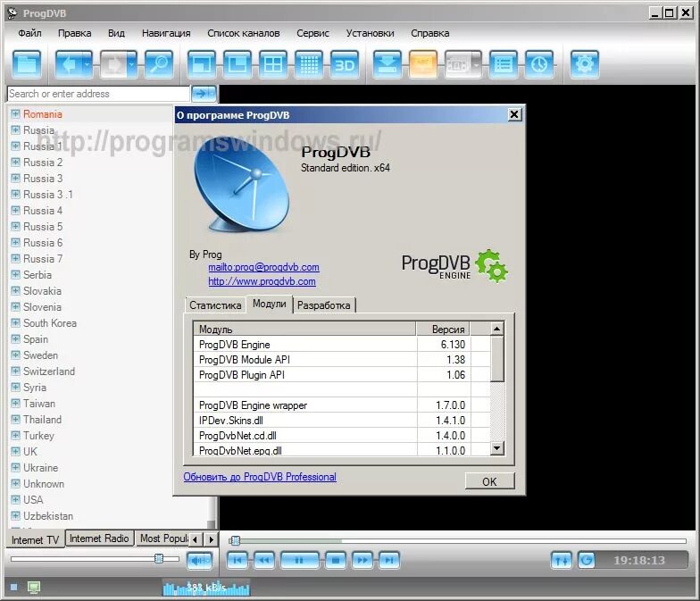Select the ProgDVB Engine module row
Screen dimensions: 700x601
[341, 345]
